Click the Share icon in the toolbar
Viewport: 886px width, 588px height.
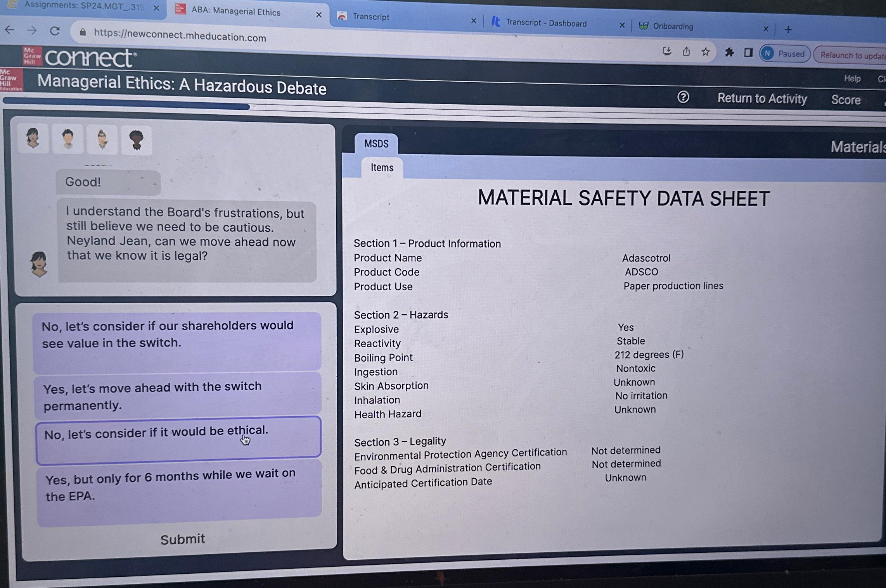687,51
